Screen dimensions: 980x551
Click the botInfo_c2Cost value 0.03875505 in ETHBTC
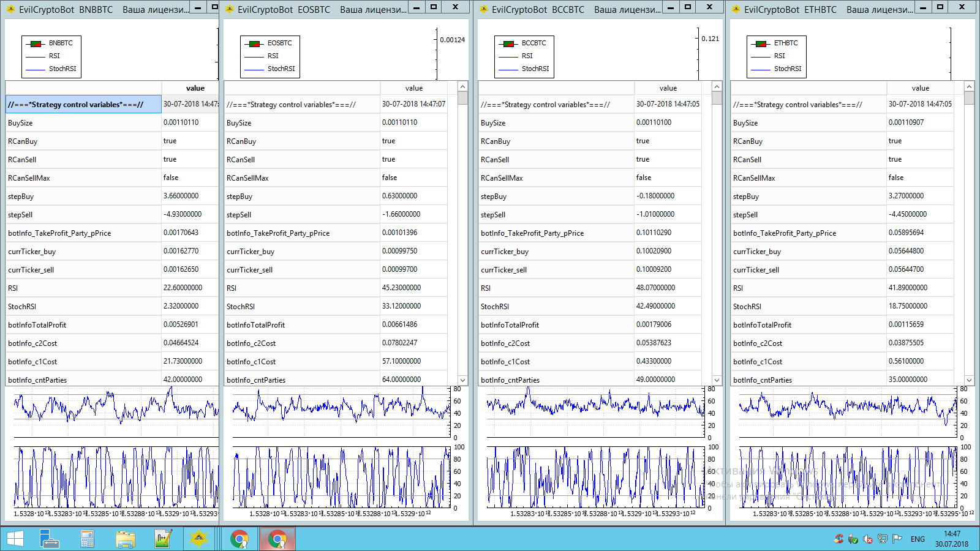pos(907,343)
